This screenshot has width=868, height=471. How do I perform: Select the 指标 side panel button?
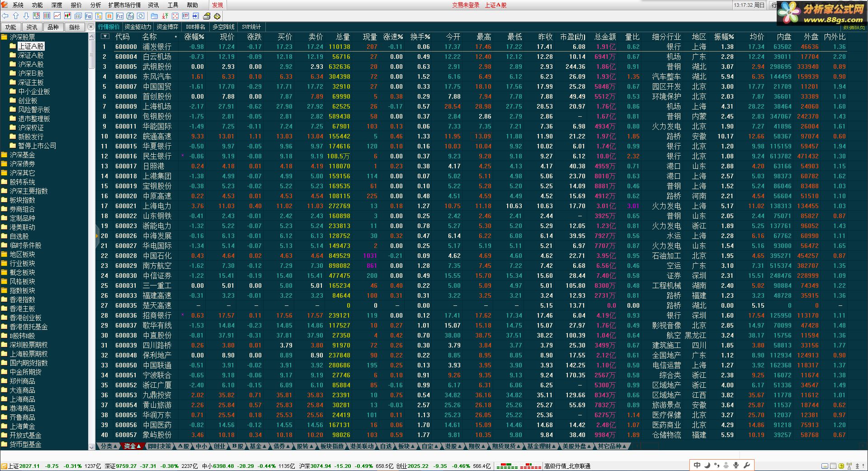tap(75, 27)
